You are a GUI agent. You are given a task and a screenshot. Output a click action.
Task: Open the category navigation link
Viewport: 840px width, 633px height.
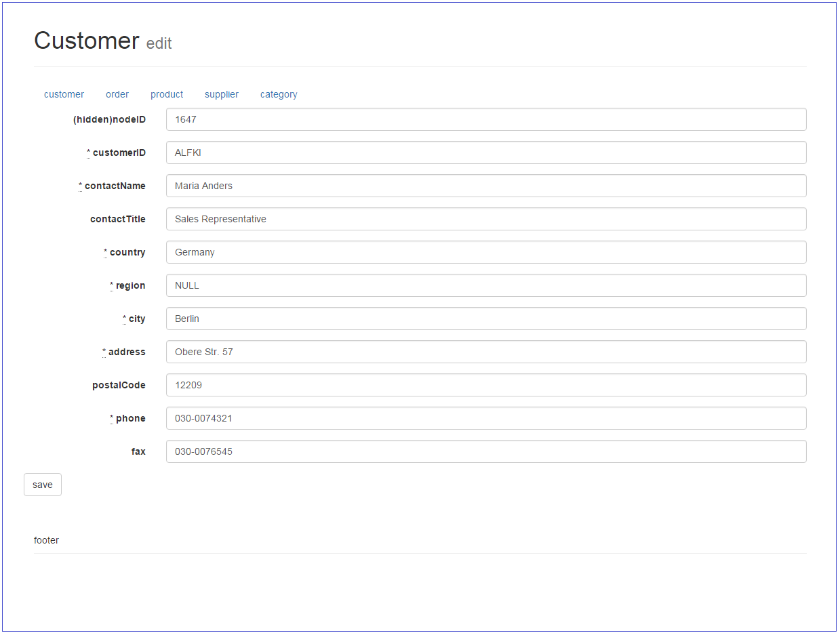(x=279, y=94)
